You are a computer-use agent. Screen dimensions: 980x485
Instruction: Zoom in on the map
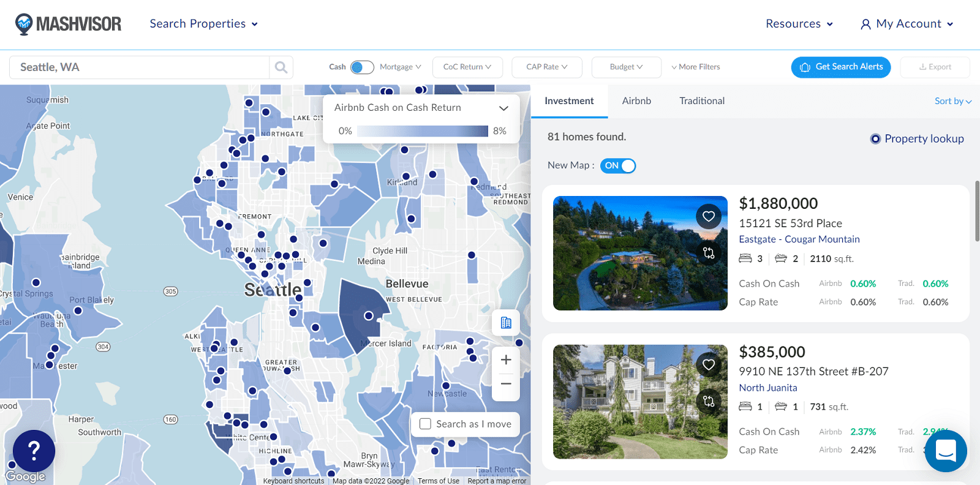point(506,360)
